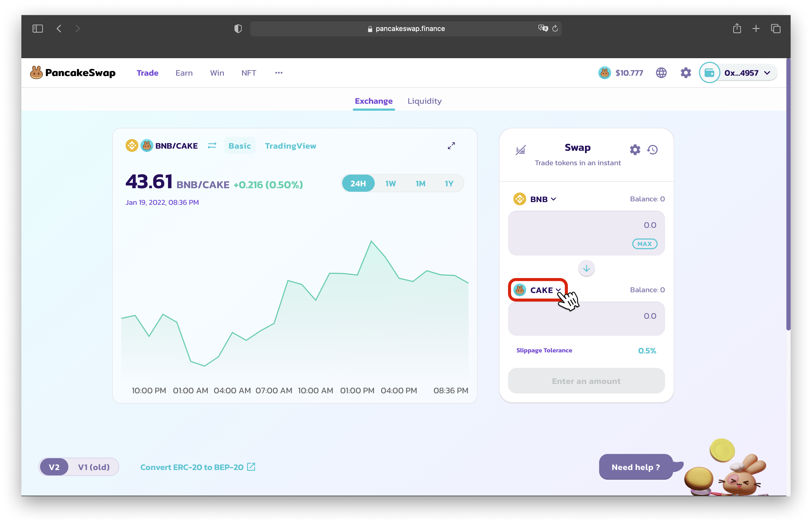
Task: Reload the page
Action: click(x=555, y=29)
